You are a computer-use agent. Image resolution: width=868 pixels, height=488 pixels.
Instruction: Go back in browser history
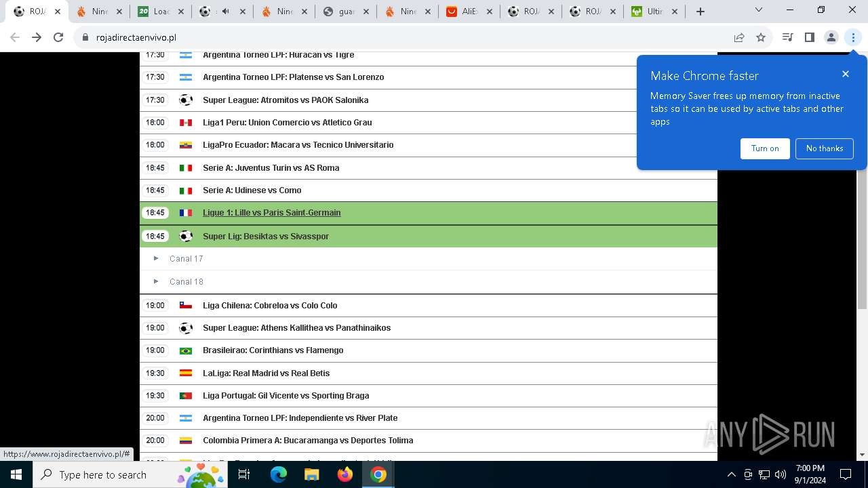15,37
